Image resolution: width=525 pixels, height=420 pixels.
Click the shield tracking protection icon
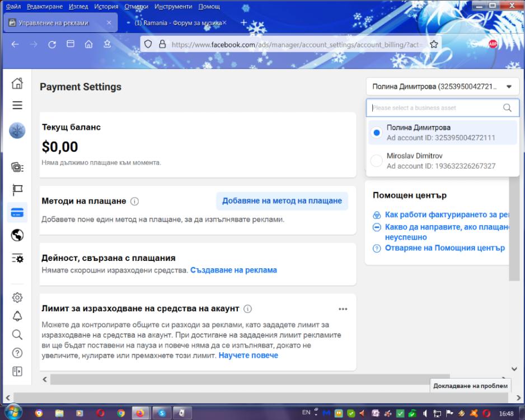click(x=148, y=44)
